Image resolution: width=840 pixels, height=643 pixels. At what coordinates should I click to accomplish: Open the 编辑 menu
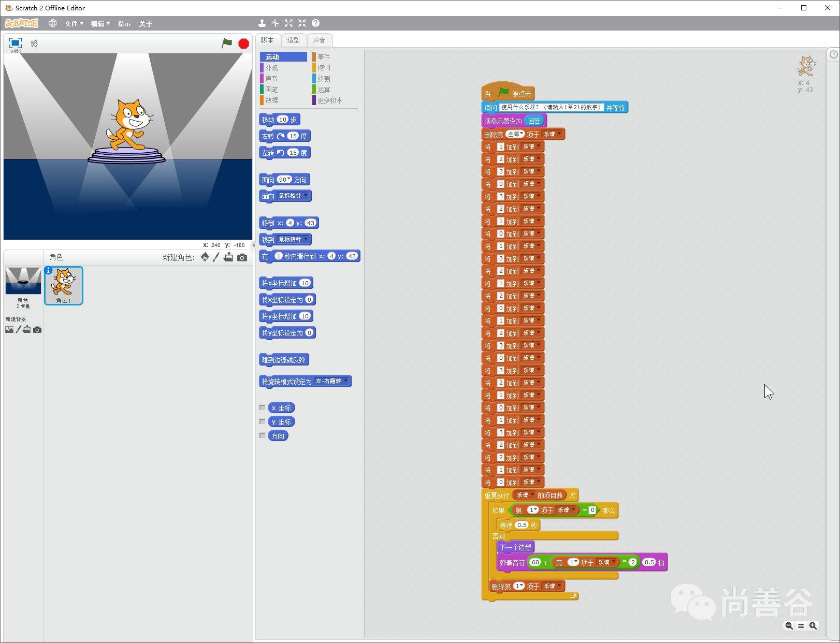(x=100, y=24)
